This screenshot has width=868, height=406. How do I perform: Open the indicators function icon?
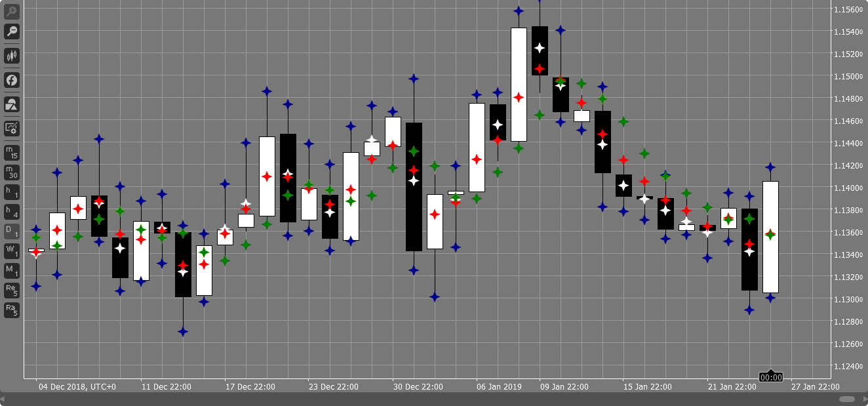12,80
